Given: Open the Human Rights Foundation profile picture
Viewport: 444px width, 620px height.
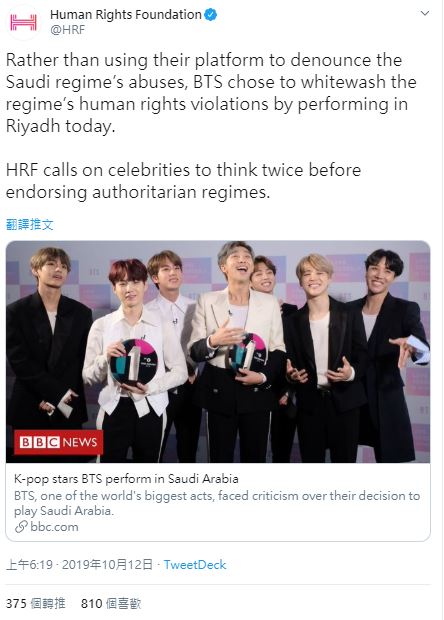Looking at the screenshot, I should (23, 22).
